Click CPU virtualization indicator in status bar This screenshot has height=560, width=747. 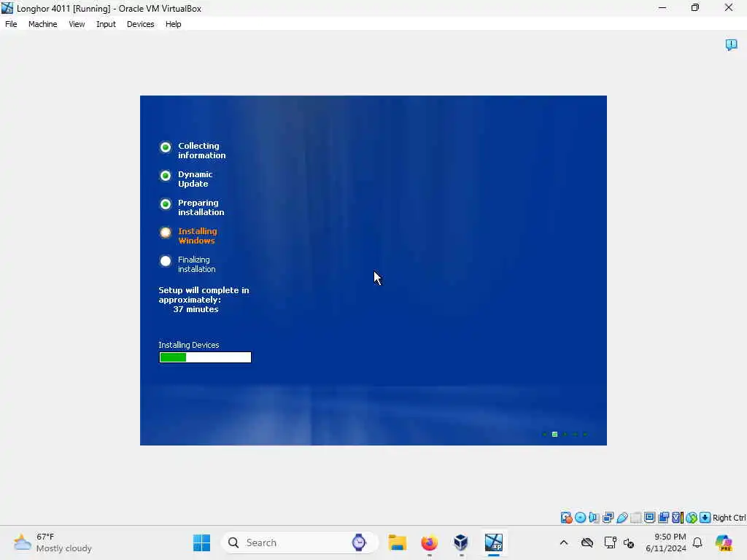(x=677, y=518)
